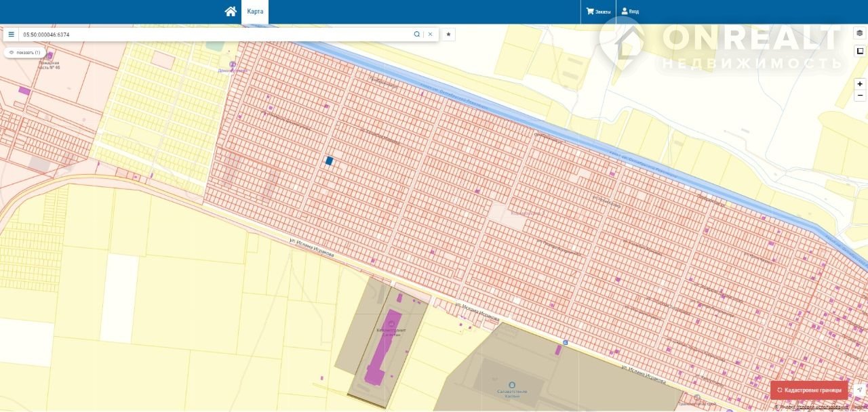Viewport: 868px width, 412px height.
Task: Open Условия использования Yandex link
Action: pos(823,407)
